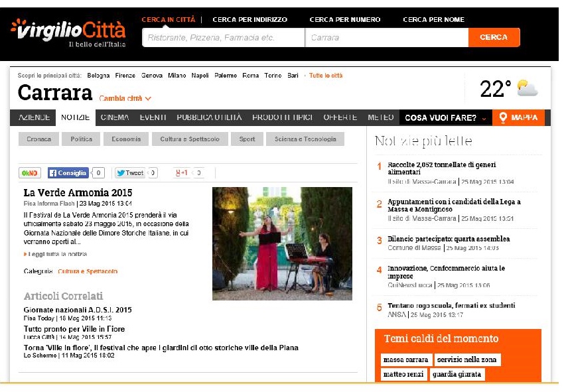Click the Google +1 button

(x=182, y=173)
